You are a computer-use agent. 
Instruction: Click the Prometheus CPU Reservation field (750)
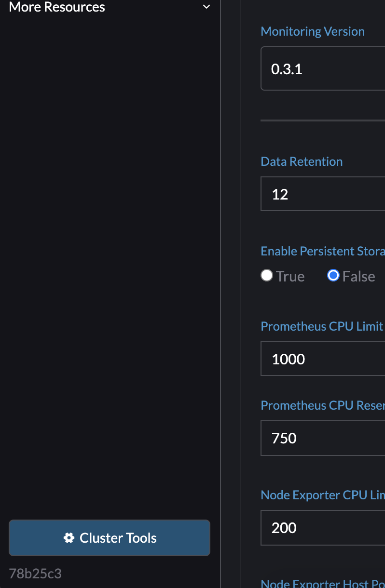pyautogui.click(x=322, y=438)
